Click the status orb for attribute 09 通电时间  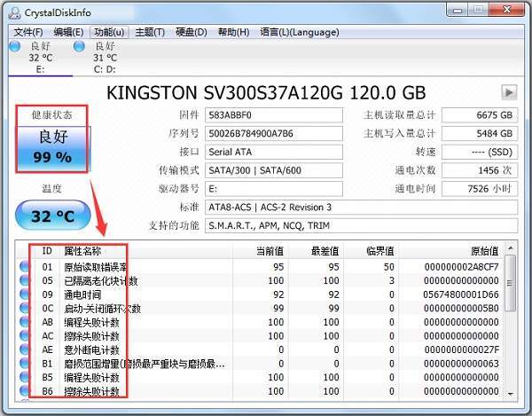click(x=24, y=294)
